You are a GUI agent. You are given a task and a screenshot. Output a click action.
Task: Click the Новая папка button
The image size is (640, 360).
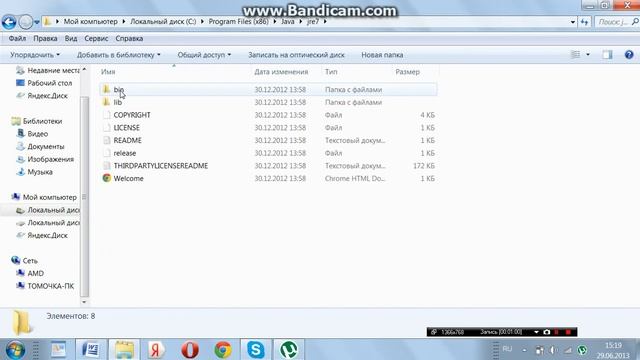[382, 55]
